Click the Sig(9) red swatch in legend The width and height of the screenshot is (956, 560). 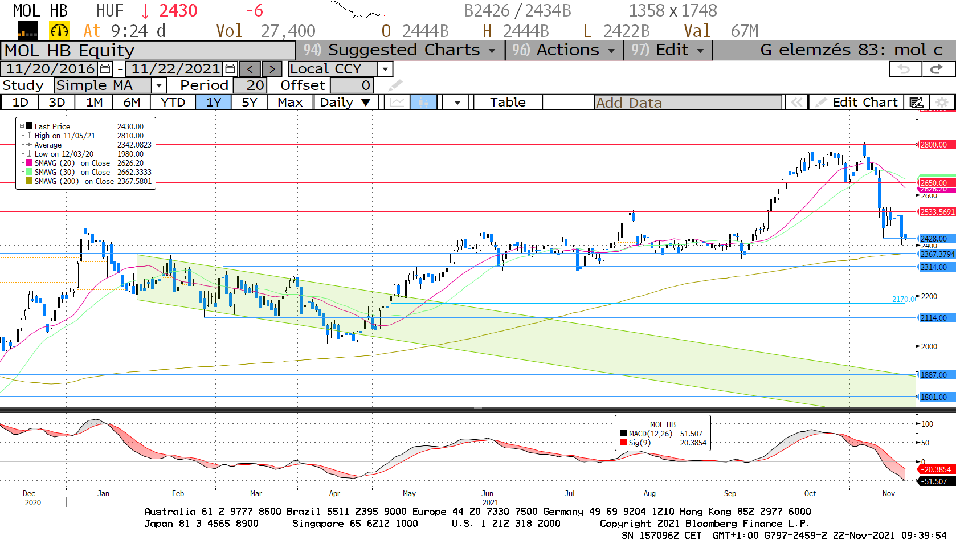tap(623, 443)
